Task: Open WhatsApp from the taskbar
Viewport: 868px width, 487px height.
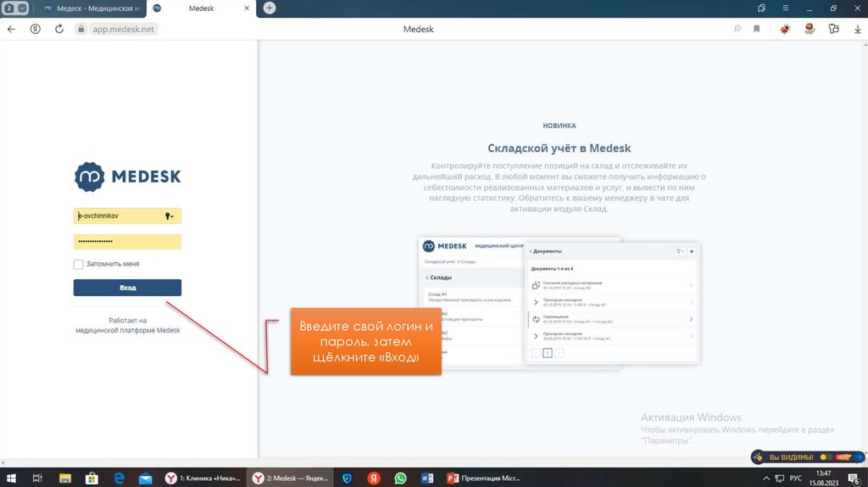Action: [x=400, y=479]
